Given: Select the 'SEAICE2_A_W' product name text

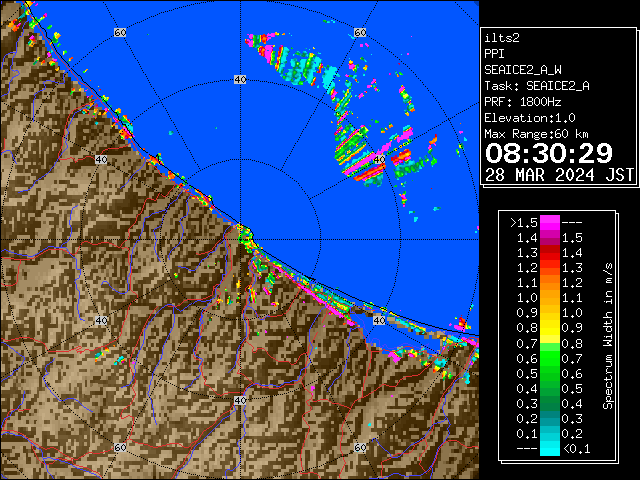Looking at the screenshot, I should pyautogui.click(x=523, y=70).
